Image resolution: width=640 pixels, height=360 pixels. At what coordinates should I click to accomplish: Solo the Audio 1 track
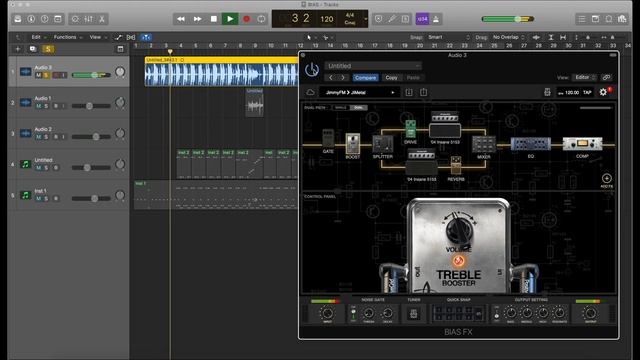point(46,106)
